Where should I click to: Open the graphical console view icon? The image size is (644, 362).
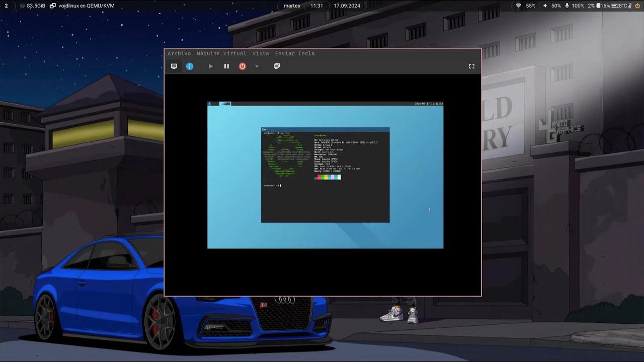point(174,66)
